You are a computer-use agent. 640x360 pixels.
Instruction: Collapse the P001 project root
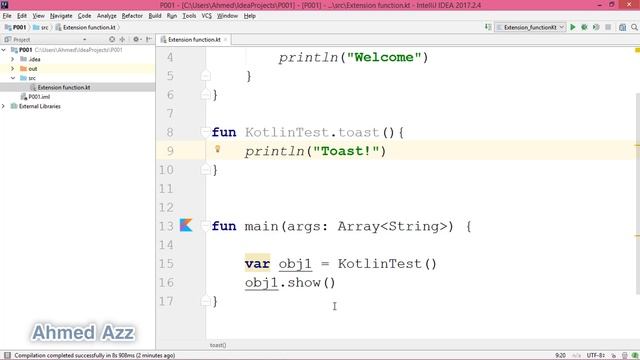(x=4, y=50)
